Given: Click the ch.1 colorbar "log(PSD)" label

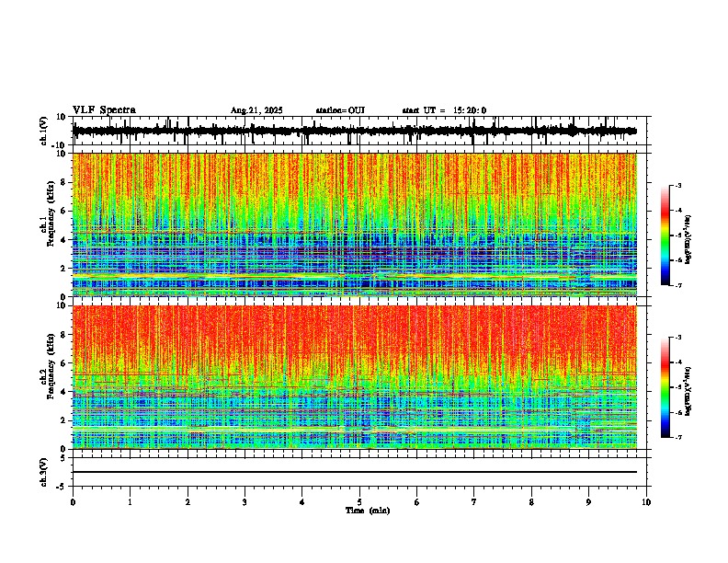Looking at the screenshot, I should [688, 240].
